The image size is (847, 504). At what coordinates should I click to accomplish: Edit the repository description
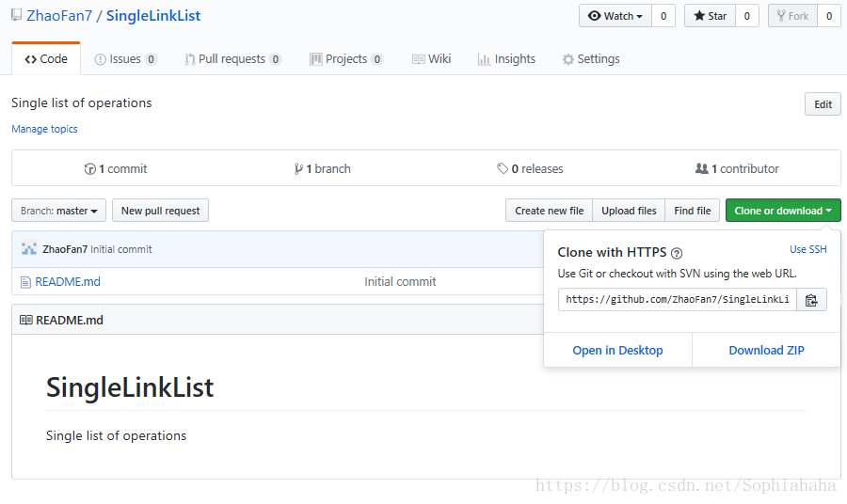coord(823,104)
